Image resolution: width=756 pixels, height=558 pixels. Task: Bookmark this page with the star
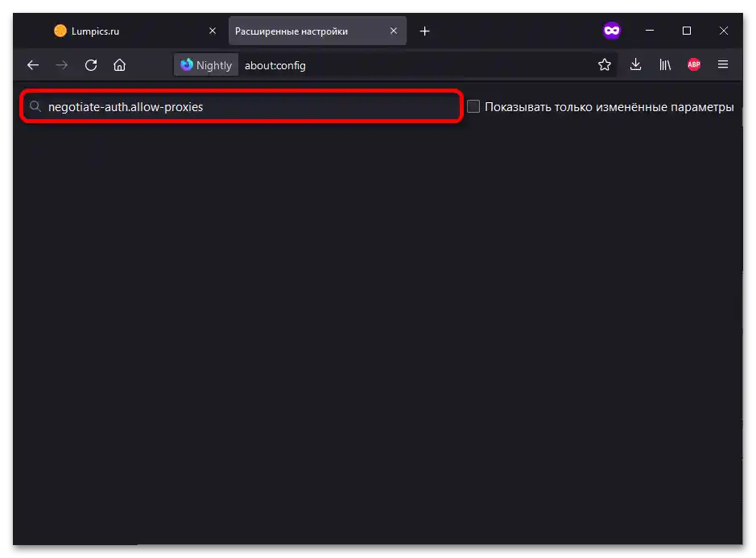point(604,64)
